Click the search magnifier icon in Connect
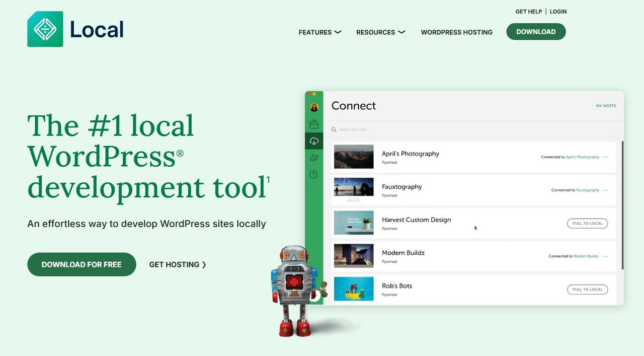 tap(334, 129)
